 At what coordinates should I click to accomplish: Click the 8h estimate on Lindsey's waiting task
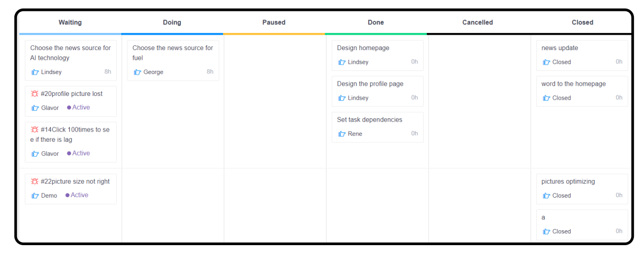[x=108, y=71]
